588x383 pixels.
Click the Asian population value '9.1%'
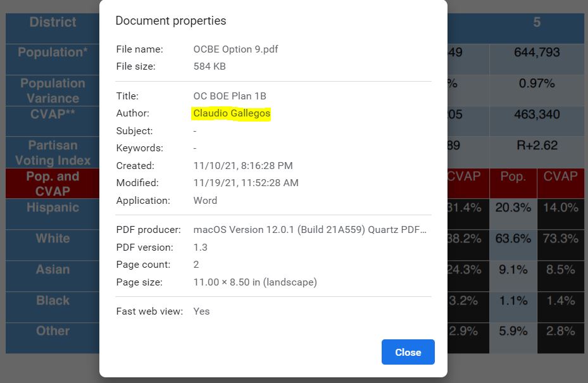click(513, 269)
